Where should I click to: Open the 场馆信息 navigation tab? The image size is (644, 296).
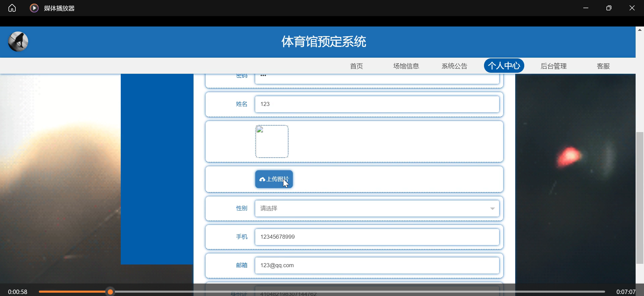click(406, 66)
